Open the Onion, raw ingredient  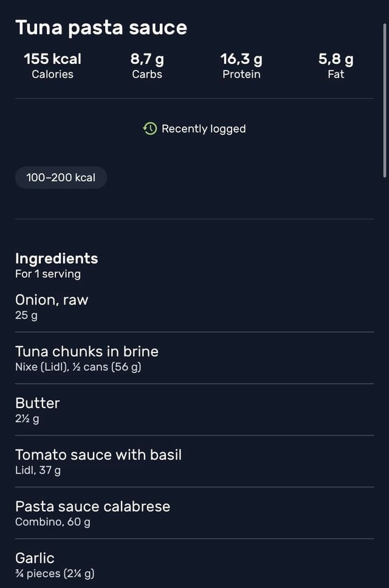[x=52, y=300]
